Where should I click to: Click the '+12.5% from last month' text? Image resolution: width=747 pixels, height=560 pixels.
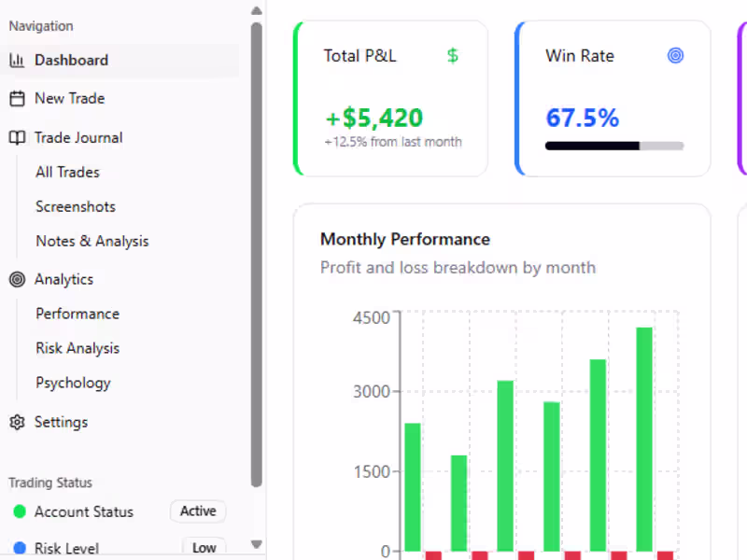[x=393, y=142]
